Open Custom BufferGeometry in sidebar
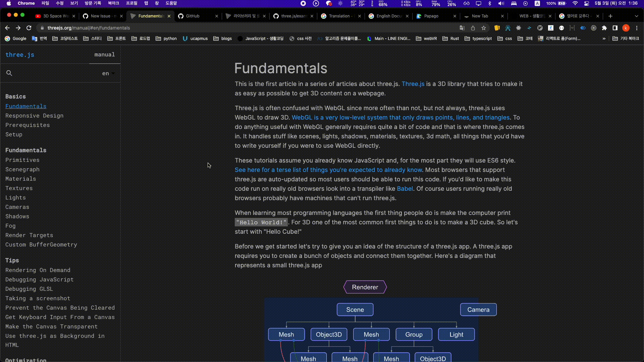The width and height of the screenshot is (644, 362). point(41,244)
